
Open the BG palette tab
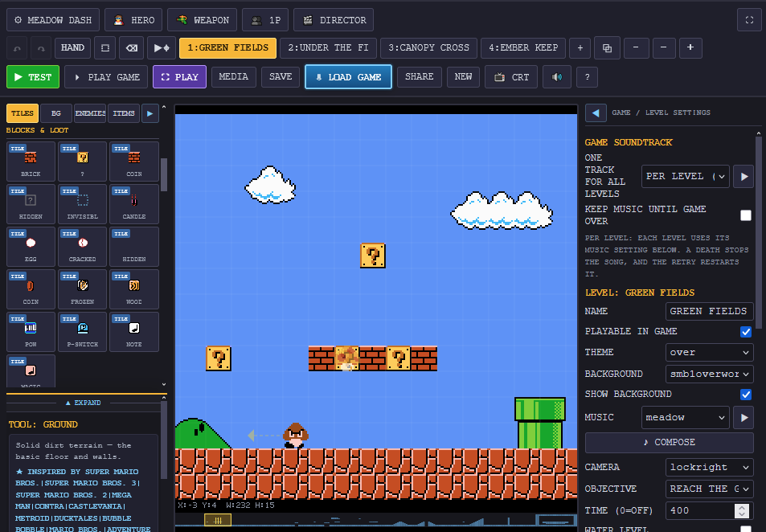coord(56,113)
